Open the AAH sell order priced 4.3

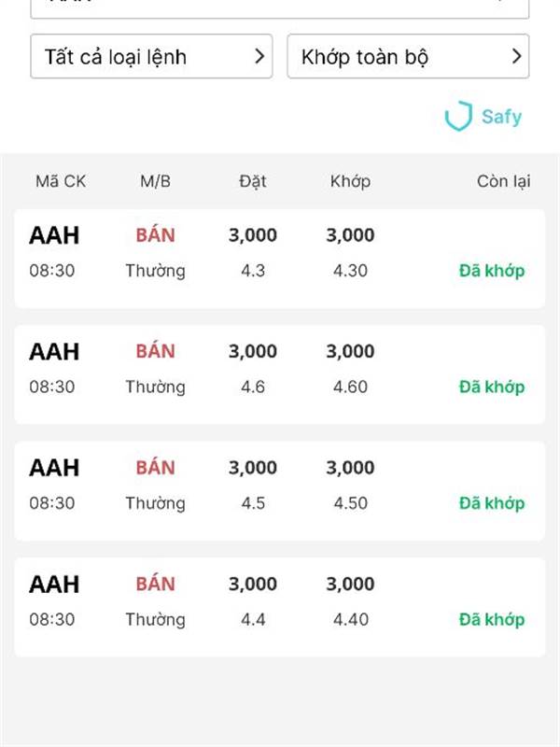click(280, 259)
